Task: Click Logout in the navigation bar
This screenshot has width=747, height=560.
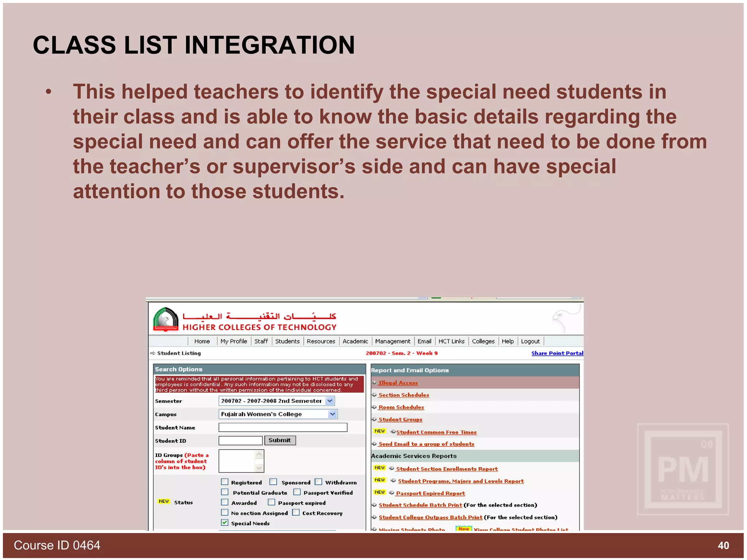Action: [530, 341]
